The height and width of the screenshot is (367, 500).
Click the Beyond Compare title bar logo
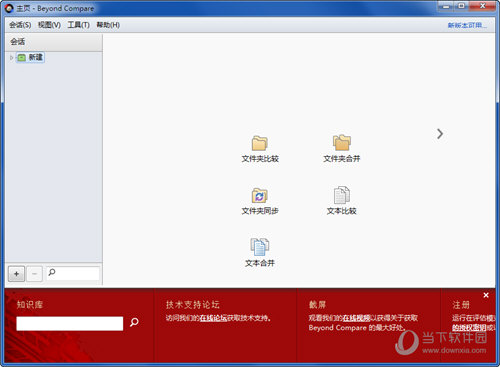click(9, 8)
